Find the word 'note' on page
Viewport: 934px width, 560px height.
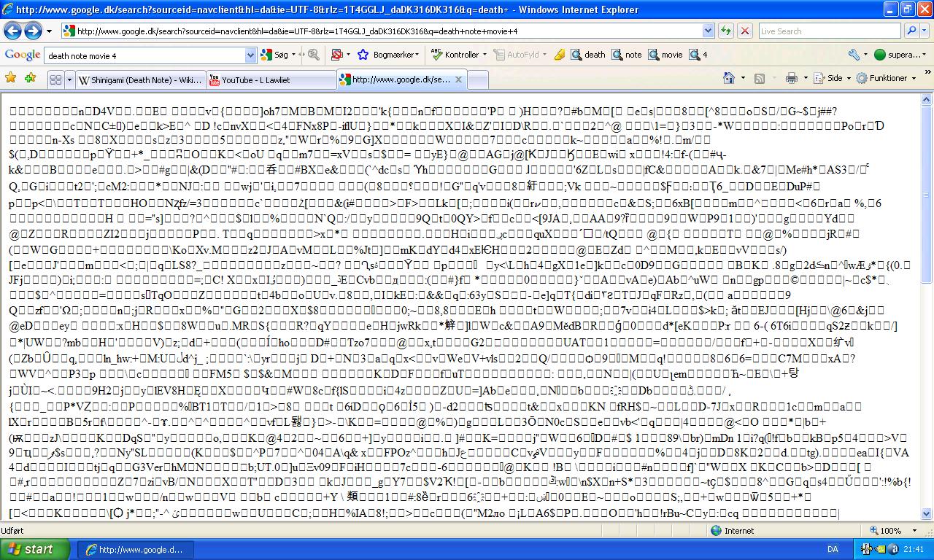point(627,55)
